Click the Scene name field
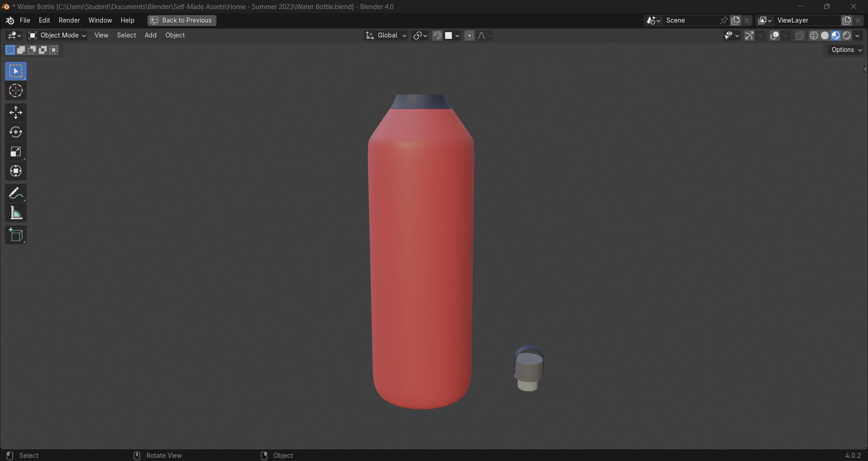This screenshot has width=868, height=461. (x=692, y=20)
